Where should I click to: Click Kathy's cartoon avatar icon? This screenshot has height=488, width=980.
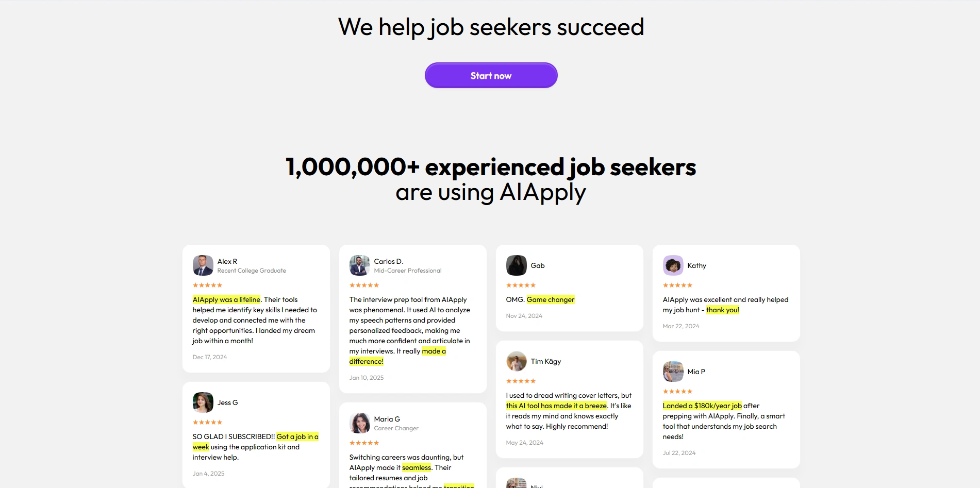pyautogui.click(x=673, y=265)
